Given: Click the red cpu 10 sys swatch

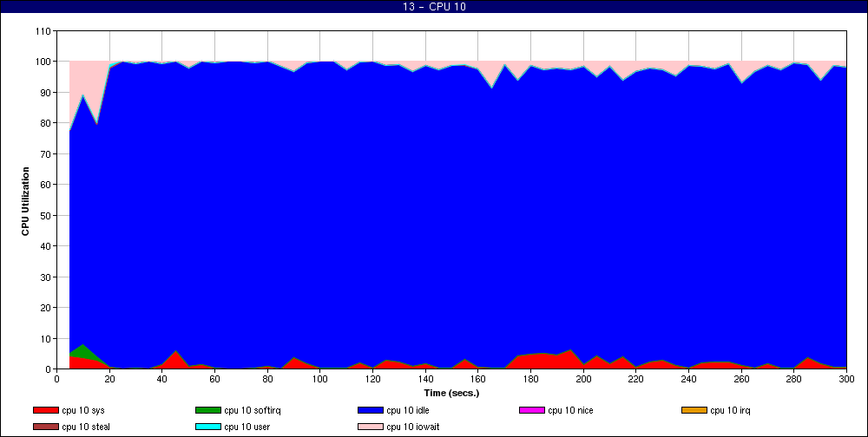Looking at the screenshot, I should [x=45, y=410].
